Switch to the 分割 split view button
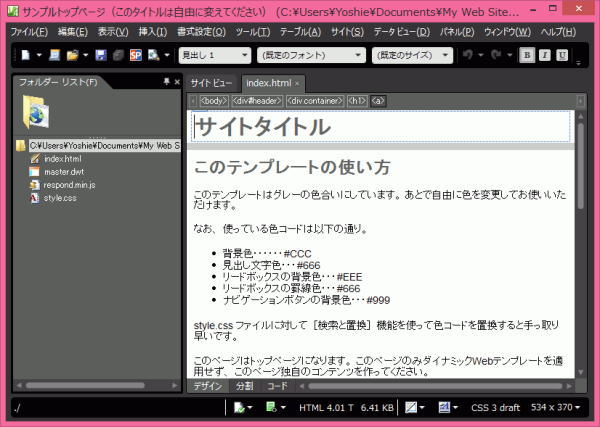Screen dimensions: 600x427 [x=244, y=385]
